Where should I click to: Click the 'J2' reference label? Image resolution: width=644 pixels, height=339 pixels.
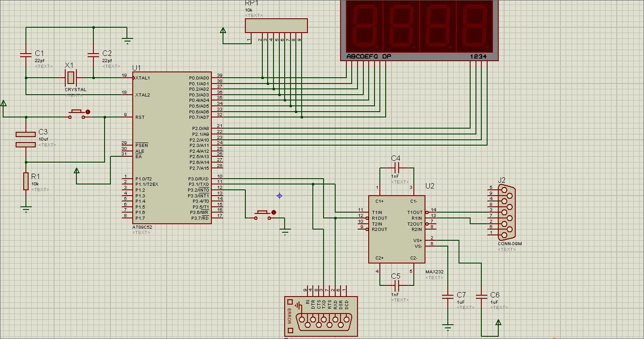(501, 180)
